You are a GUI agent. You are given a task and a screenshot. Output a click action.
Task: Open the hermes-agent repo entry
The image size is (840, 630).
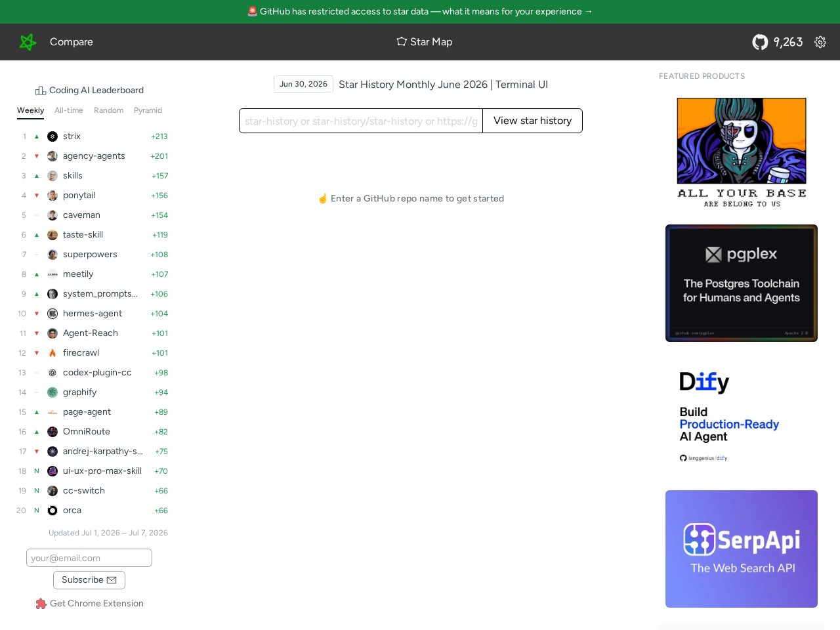[x=93, y=314]
